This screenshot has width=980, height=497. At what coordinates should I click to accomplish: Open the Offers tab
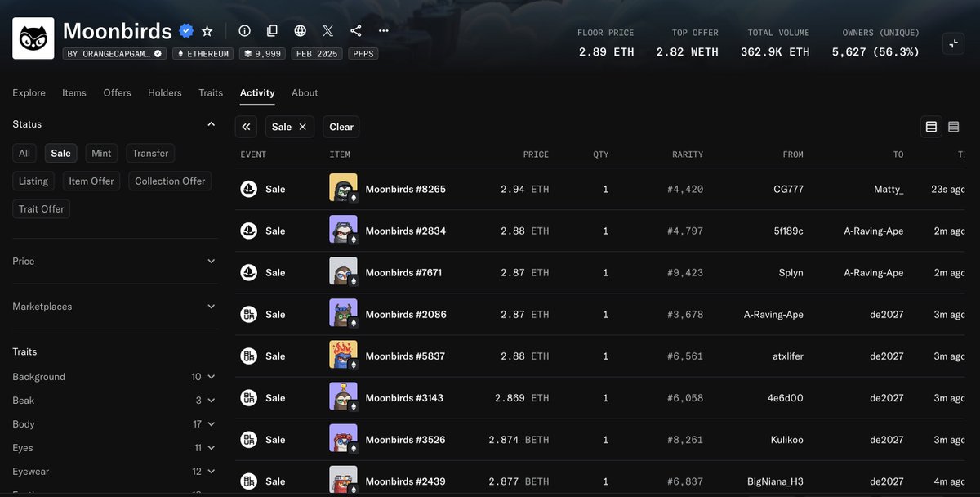(117, 92)
